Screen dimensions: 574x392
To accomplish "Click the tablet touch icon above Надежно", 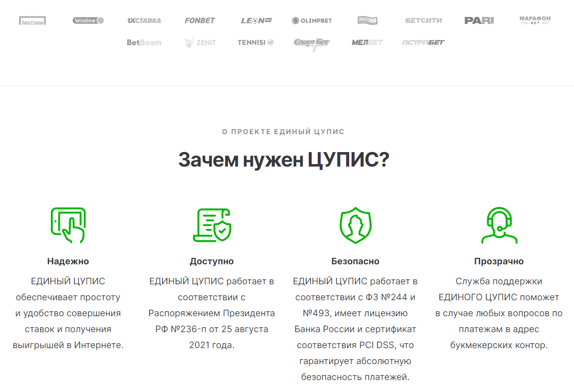I will tap(68, 225).
